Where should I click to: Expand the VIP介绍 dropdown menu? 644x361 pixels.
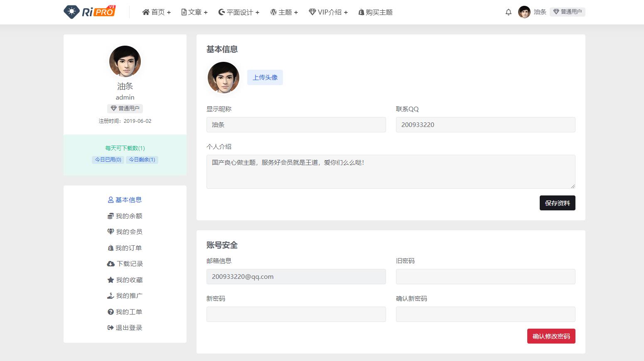tap(328, 12)
